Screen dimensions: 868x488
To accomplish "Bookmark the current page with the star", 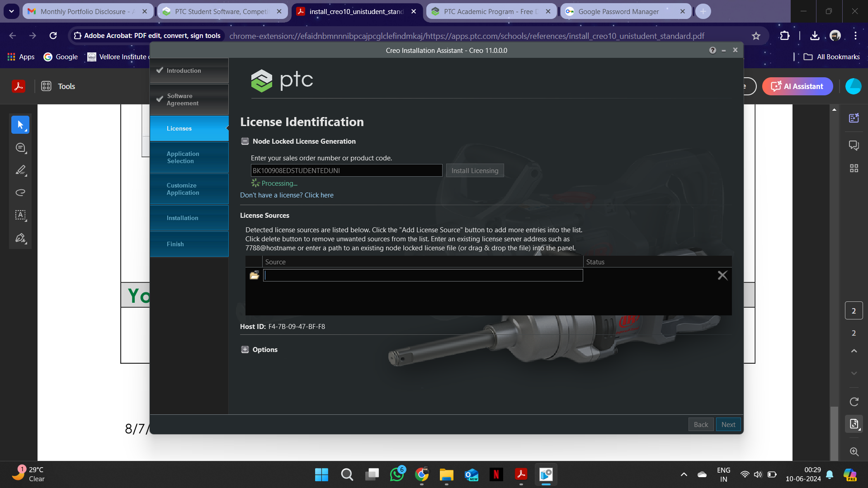I will 756,36.
